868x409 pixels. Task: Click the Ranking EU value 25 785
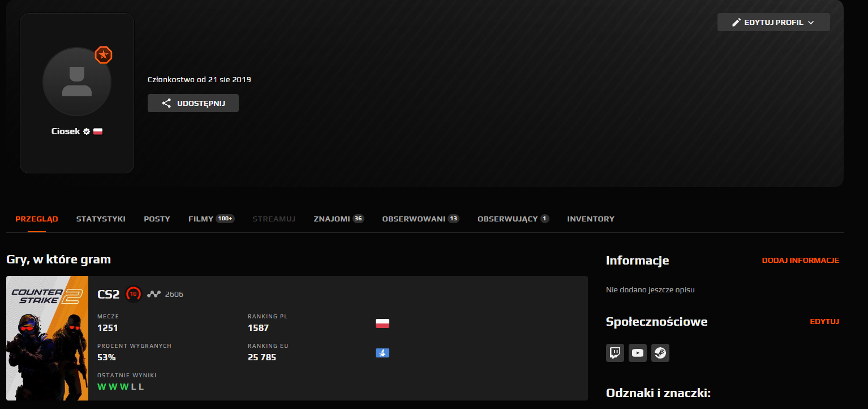[x=262, y=357]
